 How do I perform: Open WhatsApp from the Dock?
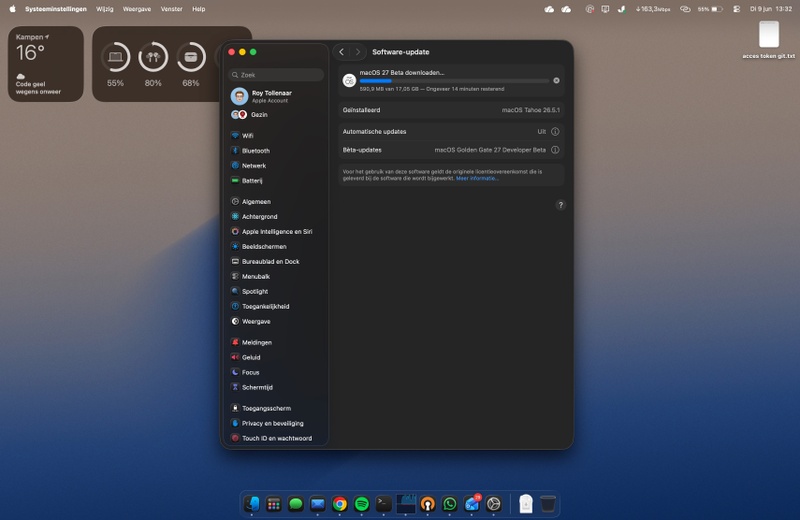[449, 504]
